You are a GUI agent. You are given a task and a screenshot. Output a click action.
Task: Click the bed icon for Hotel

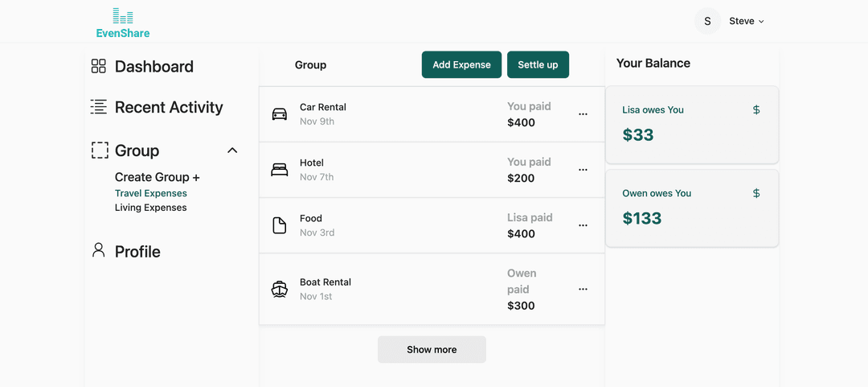(280, 170)
